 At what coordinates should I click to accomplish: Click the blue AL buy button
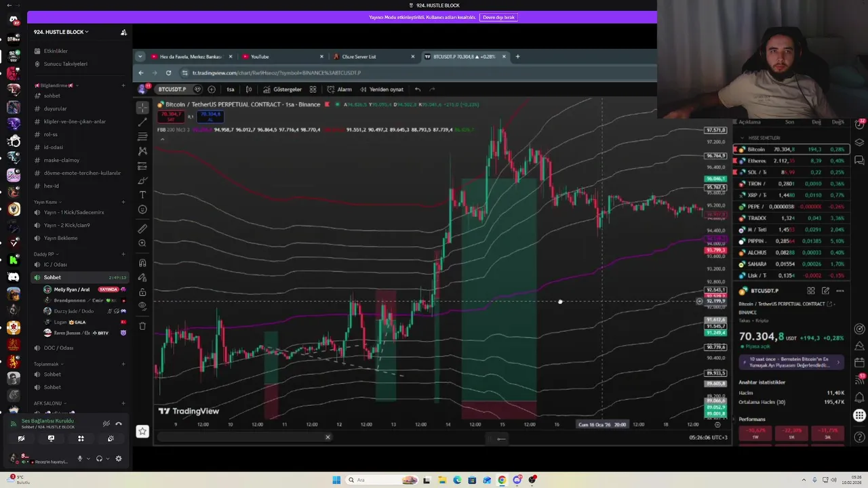pyautogui.click(x=210, y=117)
